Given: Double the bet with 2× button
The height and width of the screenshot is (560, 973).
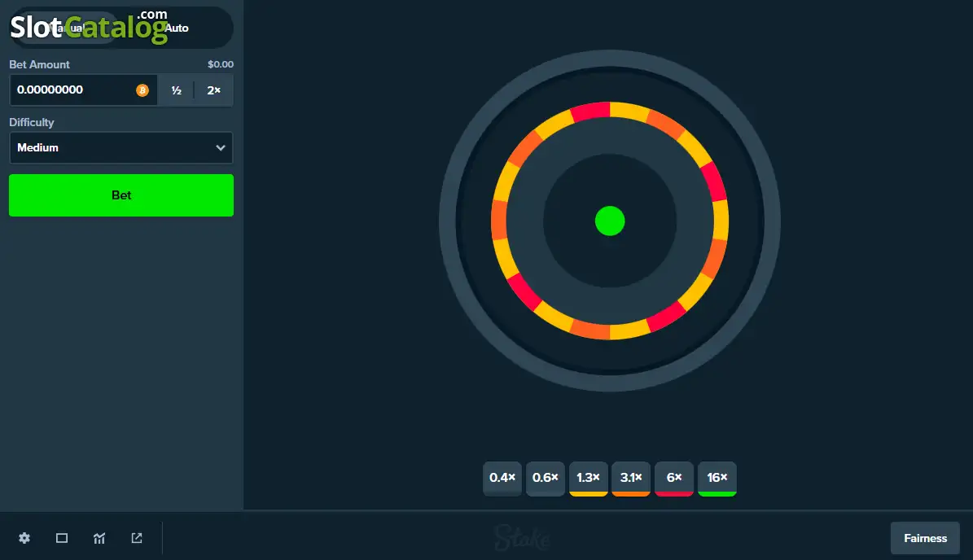Looking at the screenshot, I should [213, 90].
